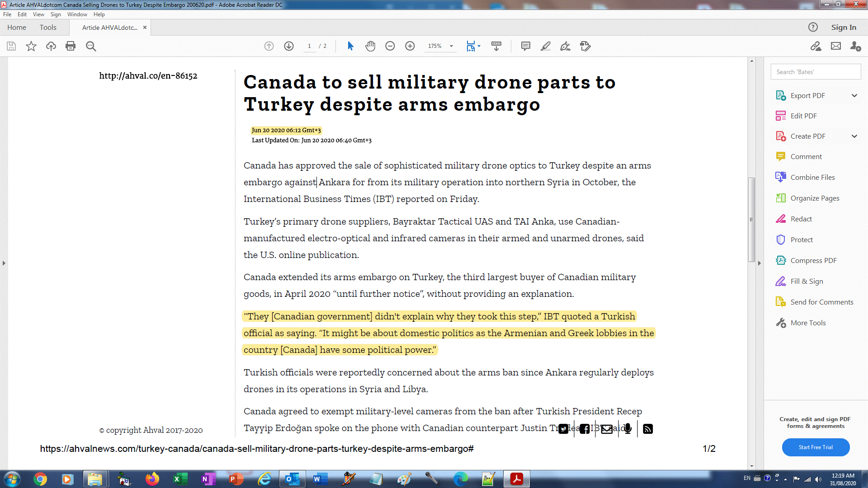Screen dimensions: 868x488
Task: Activate the hand pan tool
Action: coord(370,46)
